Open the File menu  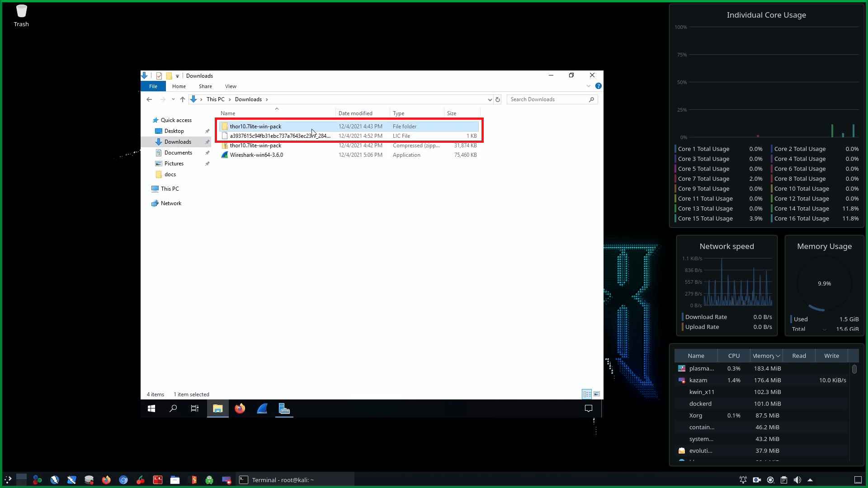[153, 86]
